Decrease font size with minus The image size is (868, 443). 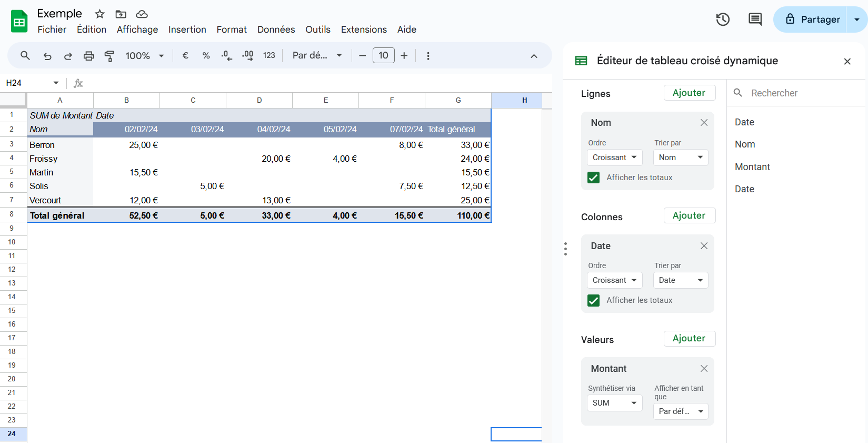click(x=362, y=55)
